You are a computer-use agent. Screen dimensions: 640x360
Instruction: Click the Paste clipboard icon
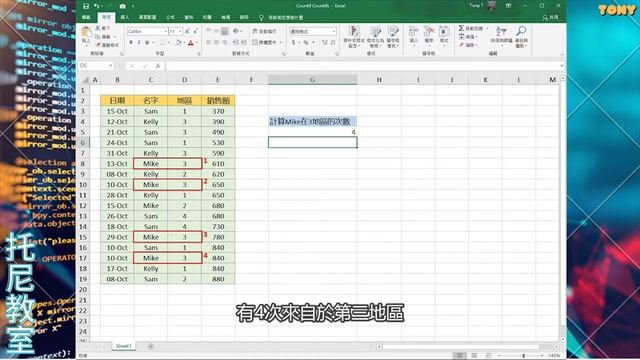tap(86, 32)
